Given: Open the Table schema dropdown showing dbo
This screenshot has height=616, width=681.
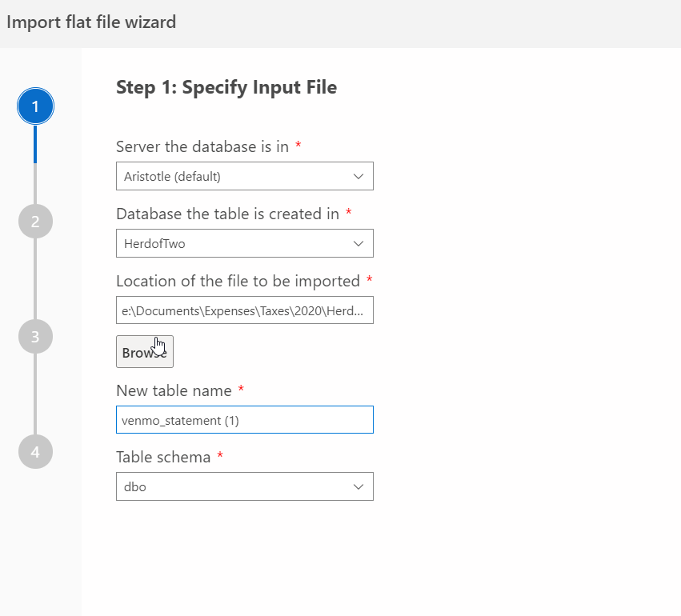Looking at the screenshot, I should click(232, 486).
